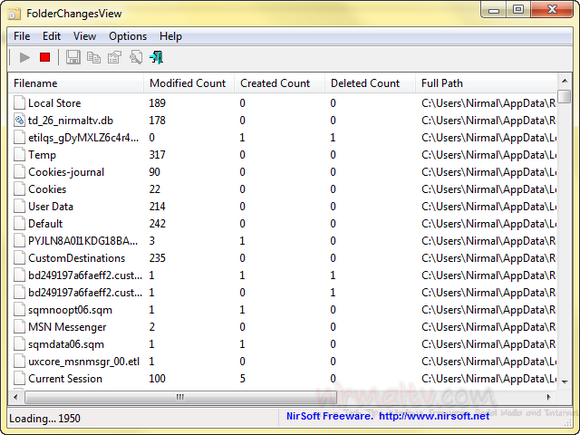Viewport: 580px width, 435px height.
Task: Click the Loading... 1950 status text
Action: pos(45,418)
